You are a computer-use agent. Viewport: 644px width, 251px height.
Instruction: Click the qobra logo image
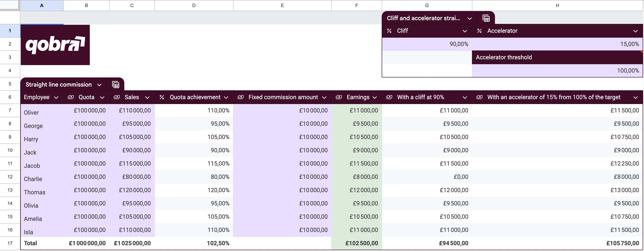pos(55,45)
